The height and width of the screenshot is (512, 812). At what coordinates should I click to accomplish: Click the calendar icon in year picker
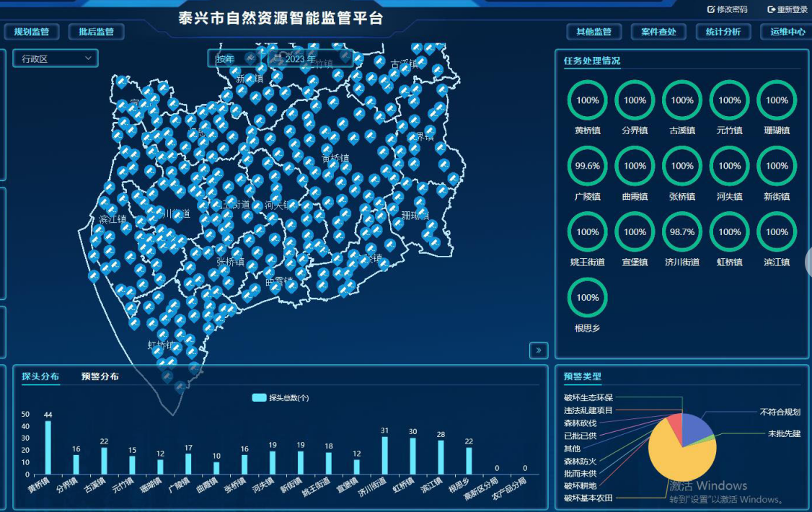pyautogui.click(x=278, y=58)
